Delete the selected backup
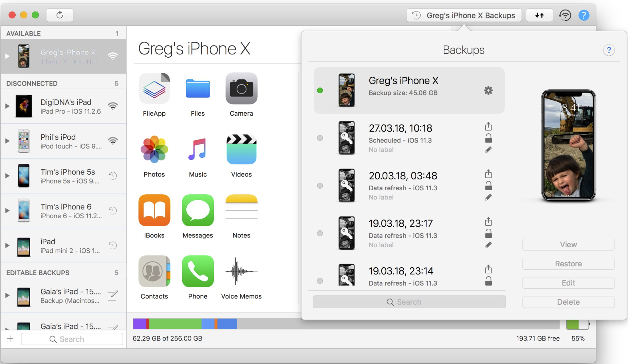The image size is (628, 364). (x=568, y=302)
